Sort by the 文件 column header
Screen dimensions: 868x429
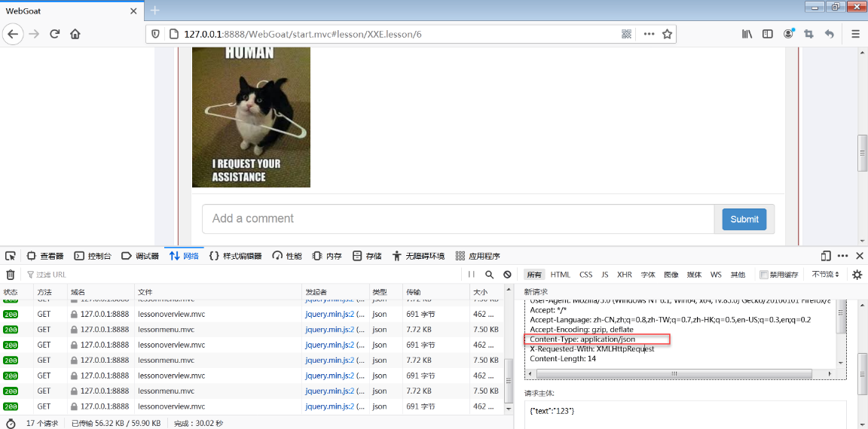pos(218,291)
